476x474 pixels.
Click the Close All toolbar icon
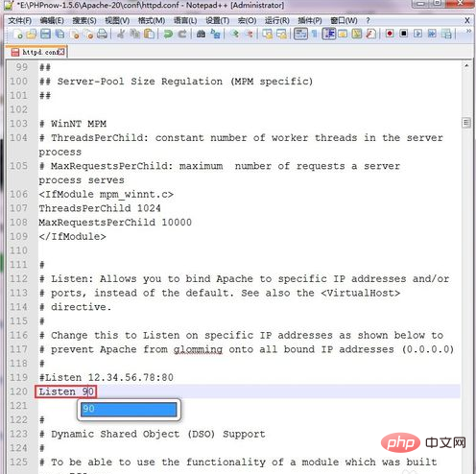(x=88, y=34)
